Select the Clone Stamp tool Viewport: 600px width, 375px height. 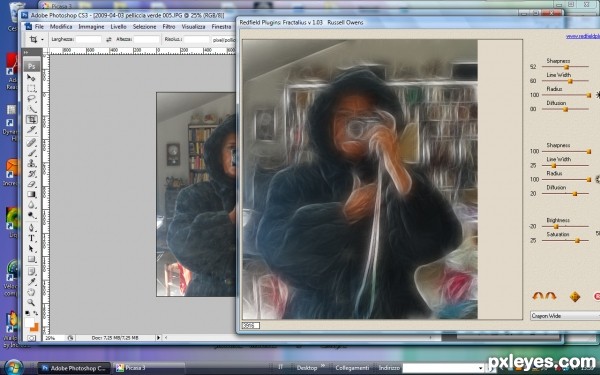(x=31, y=163)
